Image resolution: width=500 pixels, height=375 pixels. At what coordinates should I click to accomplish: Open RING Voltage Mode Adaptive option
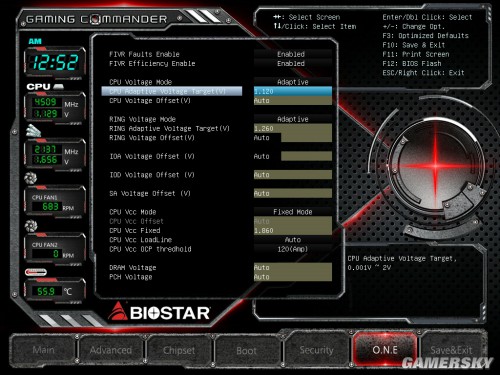pos(293,119)
